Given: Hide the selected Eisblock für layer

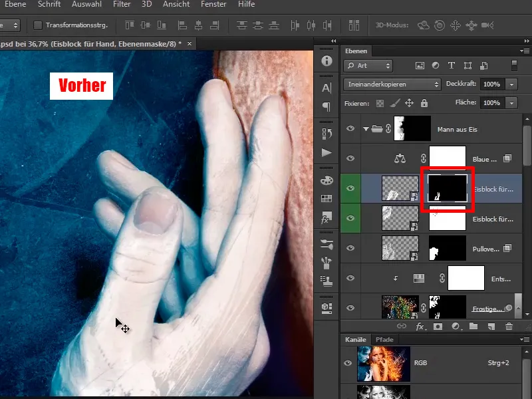Looking at the screenshot, I should (x=350, y=188).
